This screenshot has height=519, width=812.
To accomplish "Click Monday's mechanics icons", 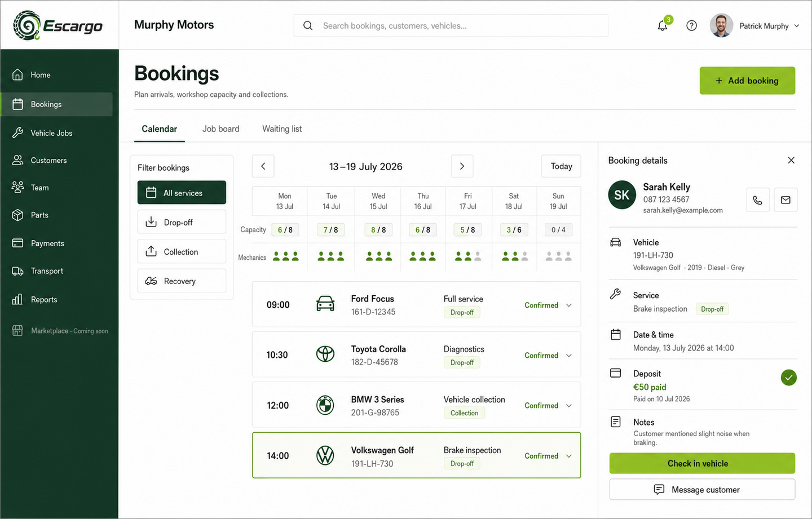I will pos(286,256).
